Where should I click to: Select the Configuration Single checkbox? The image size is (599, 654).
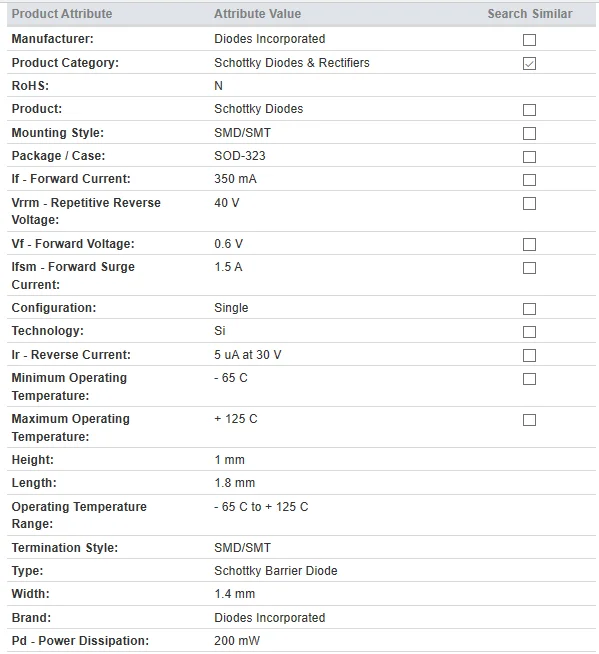pos(529,309)
